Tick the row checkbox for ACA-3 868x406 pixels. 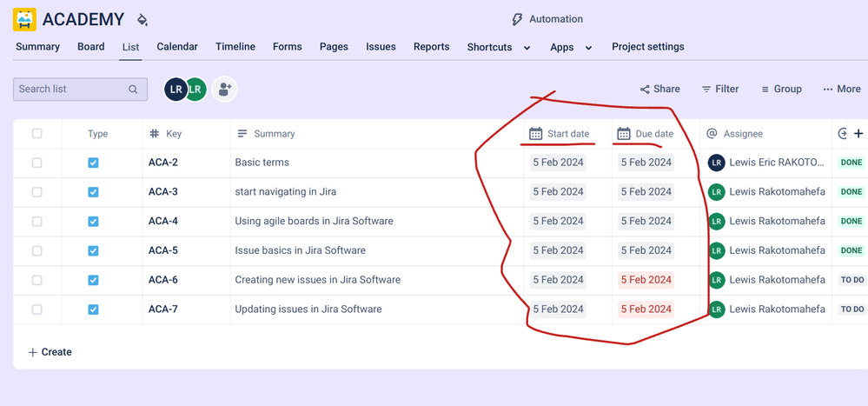pos(36,192)
